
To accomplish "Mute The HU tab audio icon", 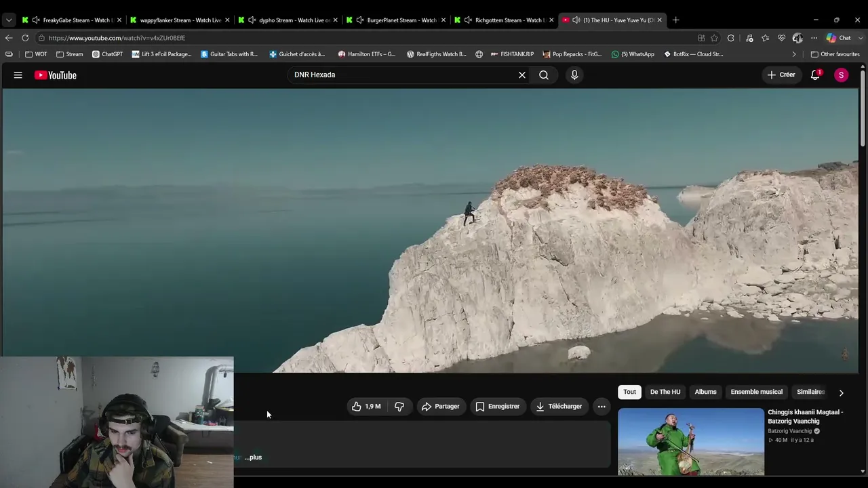I will (x=576, y=20).
